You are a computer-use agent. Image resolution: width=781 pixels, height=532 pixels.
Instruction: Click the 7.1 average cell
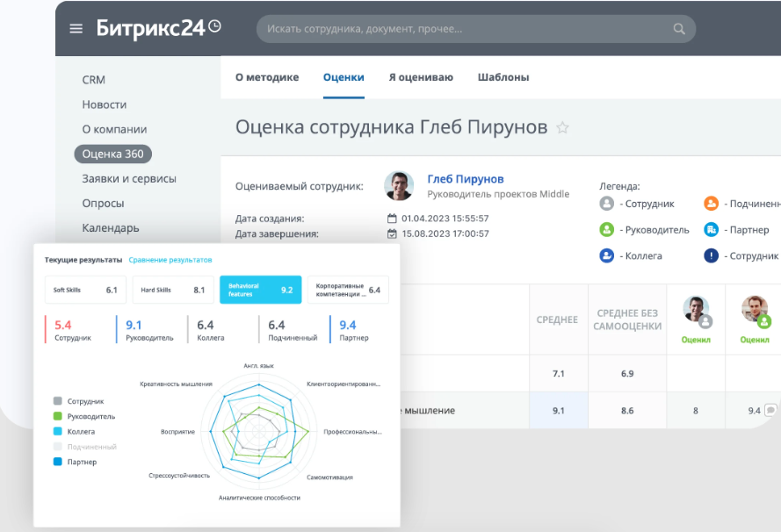pos(559,373)
